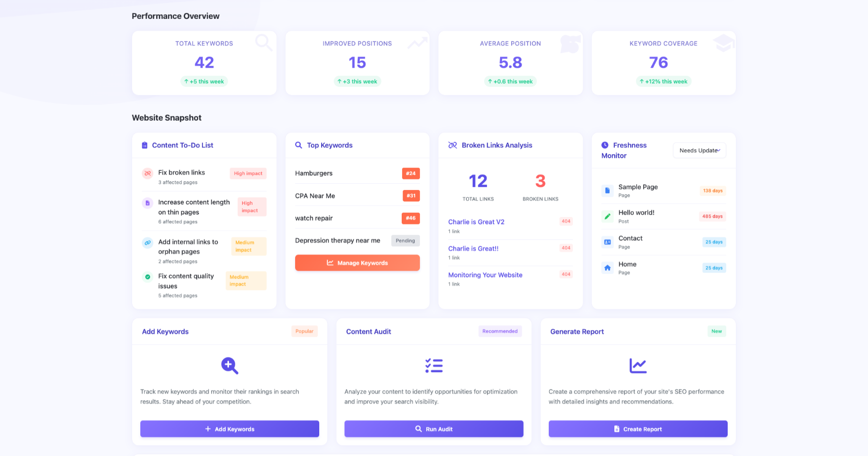This screenshot has height=456, width=868.
Task: Click the trending arrow icon on Improved Positions card
Action: 418,43
